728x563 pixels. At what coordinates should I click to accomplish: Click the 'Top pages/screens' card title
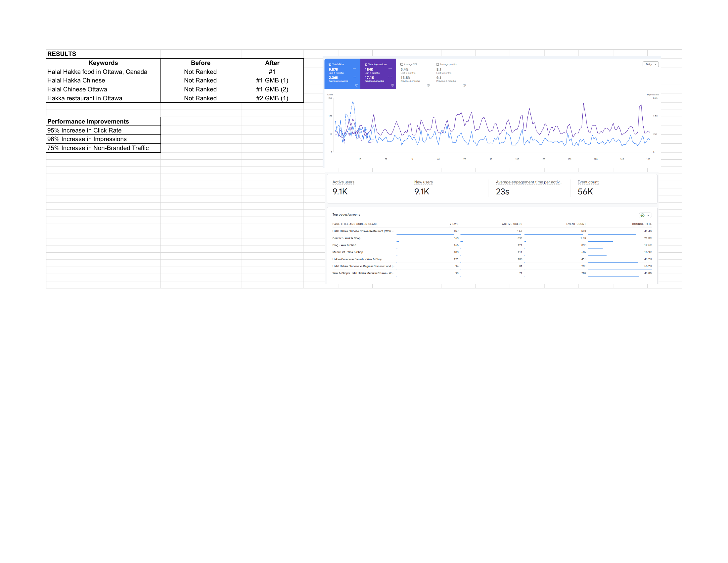pyautogui.click(x=346, y=215)
